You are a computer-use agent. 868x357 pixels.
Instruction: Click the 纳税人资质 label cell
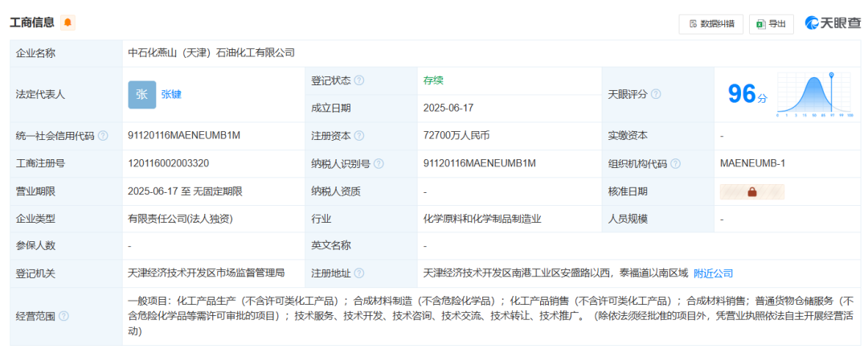click(x=361, y=191)
